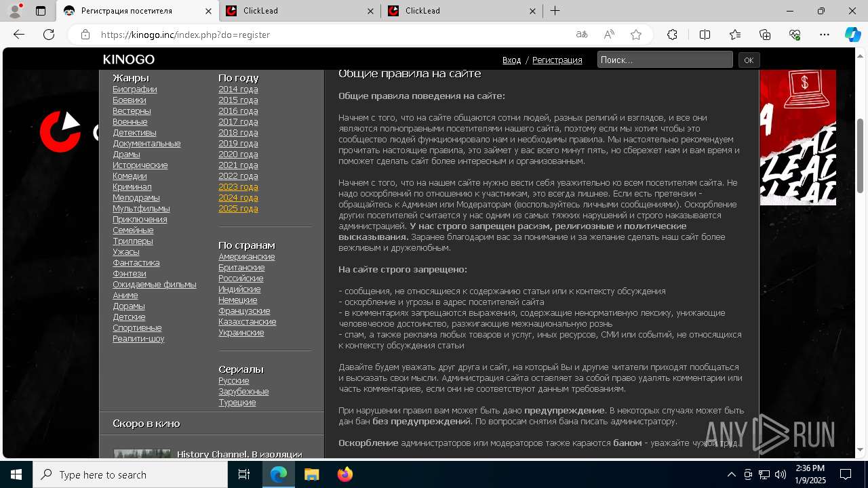868x488 pixels.
Task: Close the Регистрация посетителя tab
Action: pyautogui.click(x=208, y=11)
